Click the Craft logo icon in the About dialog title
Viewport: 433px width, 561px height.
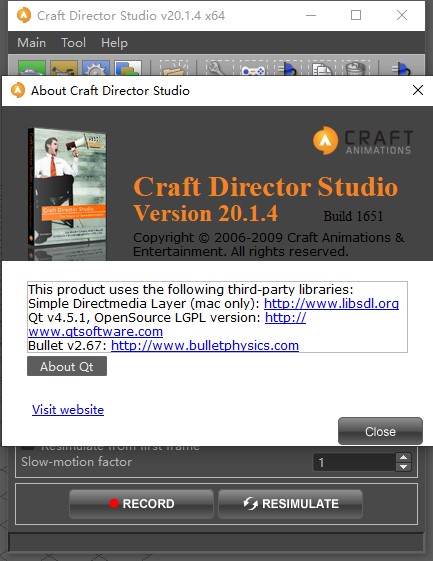pyautogui.click(x=18, y=90)
